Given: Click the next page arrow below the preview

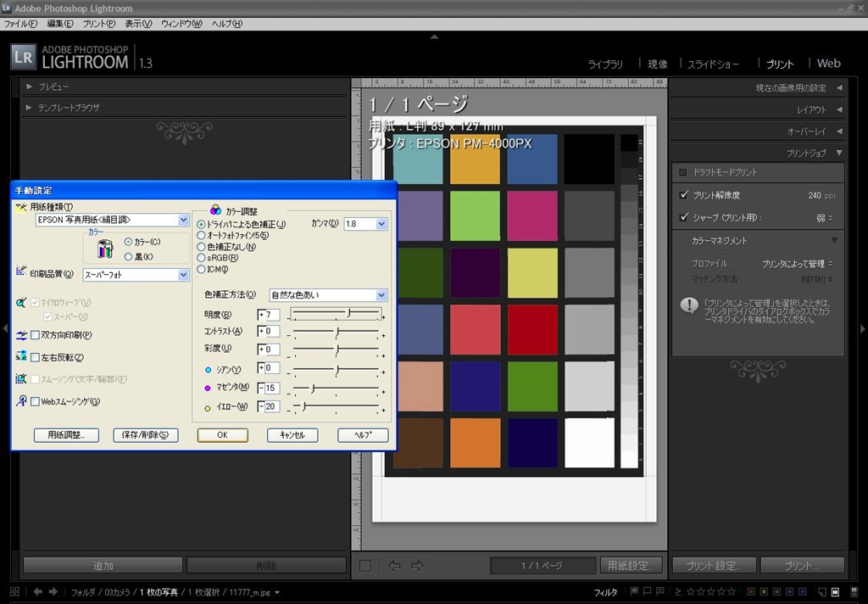Looking at the screenshot, I should [x=417, y=565].
